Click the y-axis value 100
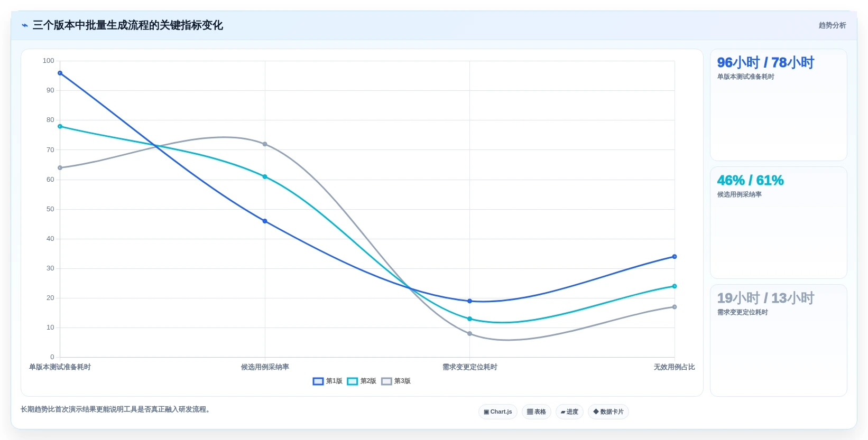The width and height of the screenshot is (868, 440). tap(48, 61)
